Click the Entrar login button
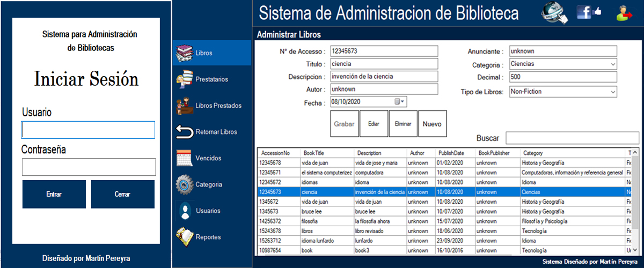644x268 pixels. point(54,194)
